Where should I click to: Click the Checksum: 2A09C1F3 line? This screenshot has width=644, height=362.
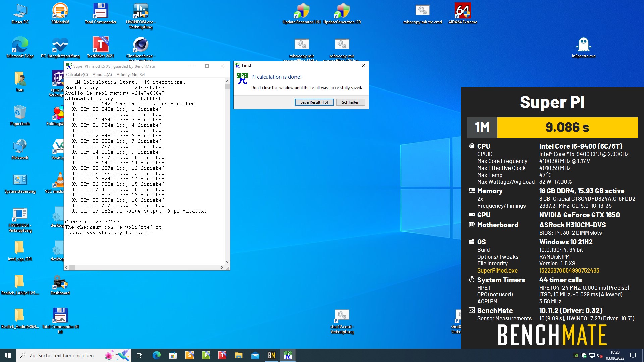[x=92, y=222]
